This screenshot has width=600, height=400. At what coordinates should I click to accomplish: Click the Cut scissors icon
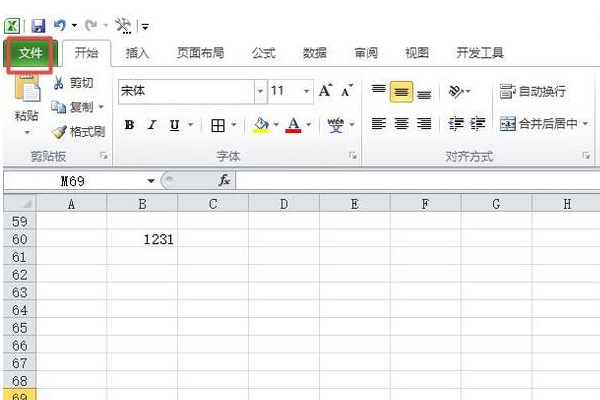(59, 83)
